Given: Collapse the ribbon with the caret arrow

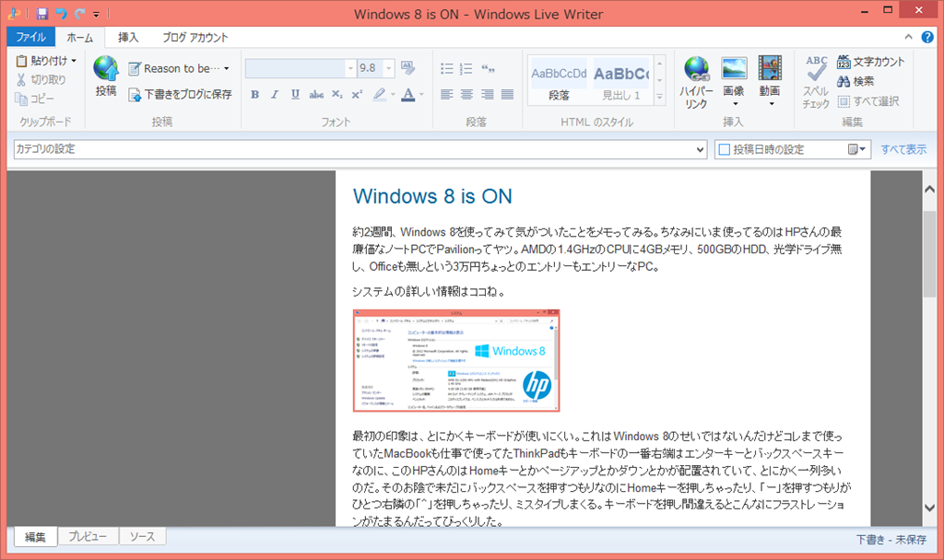Looking at the screenshot, I should [908, 37].
